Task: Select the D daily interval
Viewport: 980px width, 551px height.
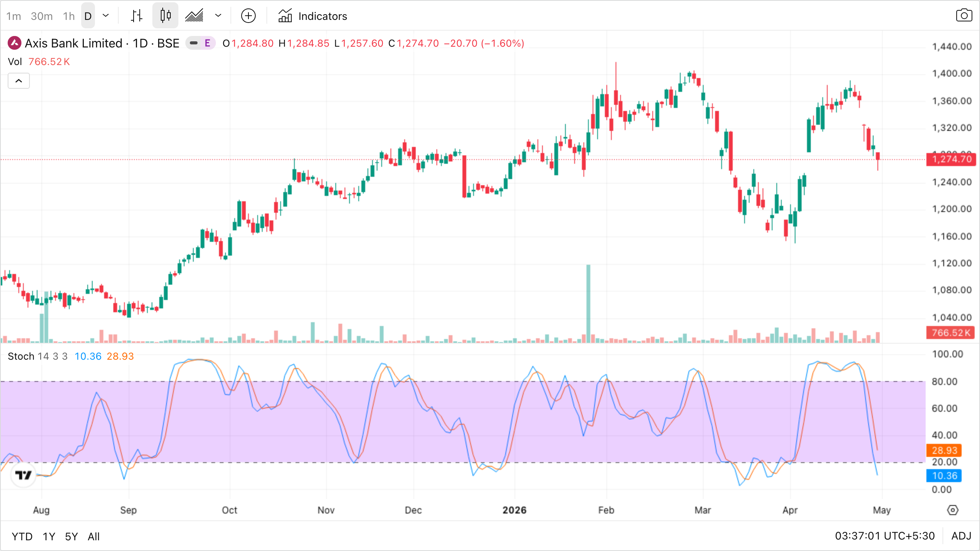Action: 88,16
